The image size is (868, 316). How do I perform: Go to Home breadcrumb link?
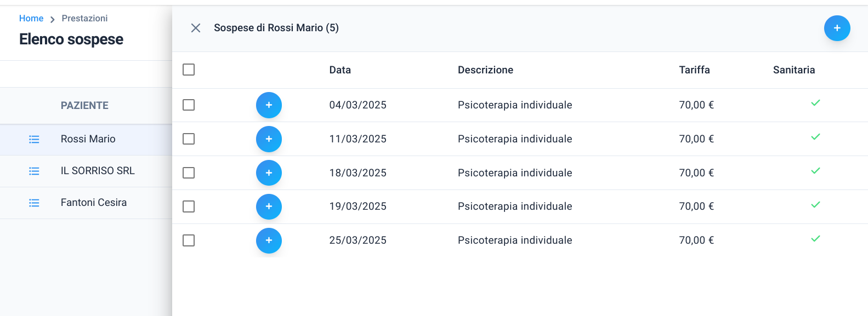pos(31,18)
